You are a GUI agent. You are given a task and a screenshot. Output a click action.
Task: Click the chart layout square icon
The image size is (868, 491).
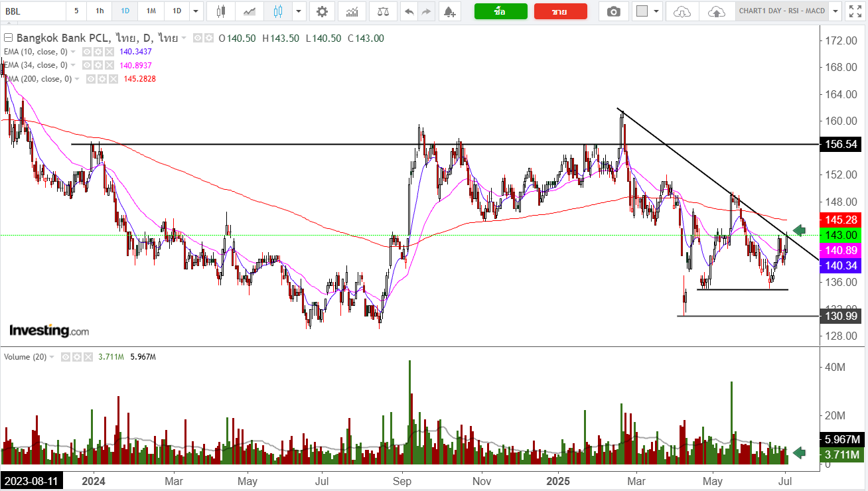tap(641, 11)
